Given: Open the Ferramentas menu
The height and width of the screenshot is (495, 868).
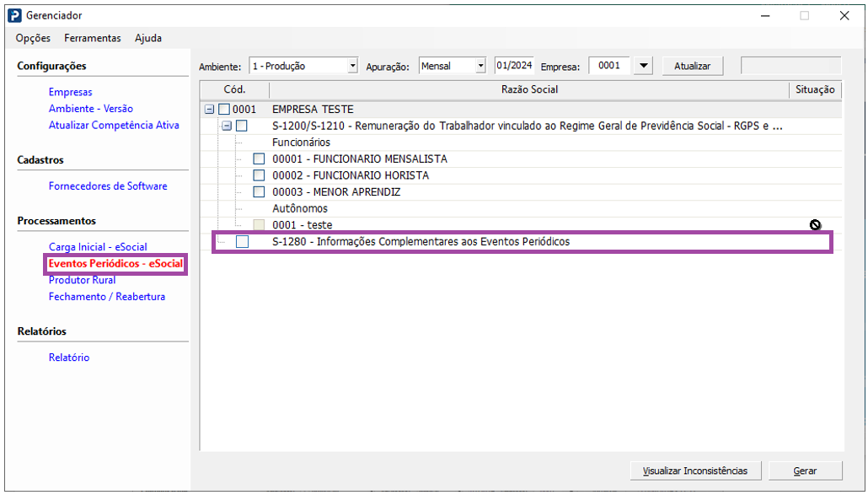Looking at the screenshot, I should [93, 38].
